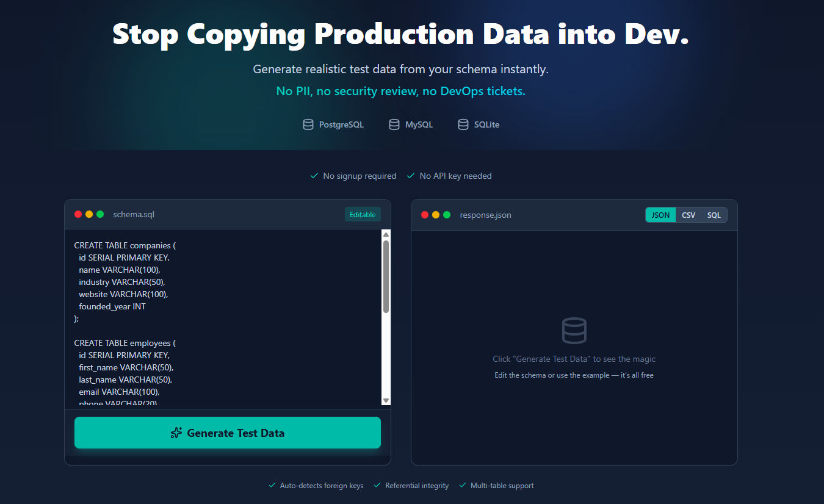
Task: Switch to the CSV output tab
Action: point(688,215)
